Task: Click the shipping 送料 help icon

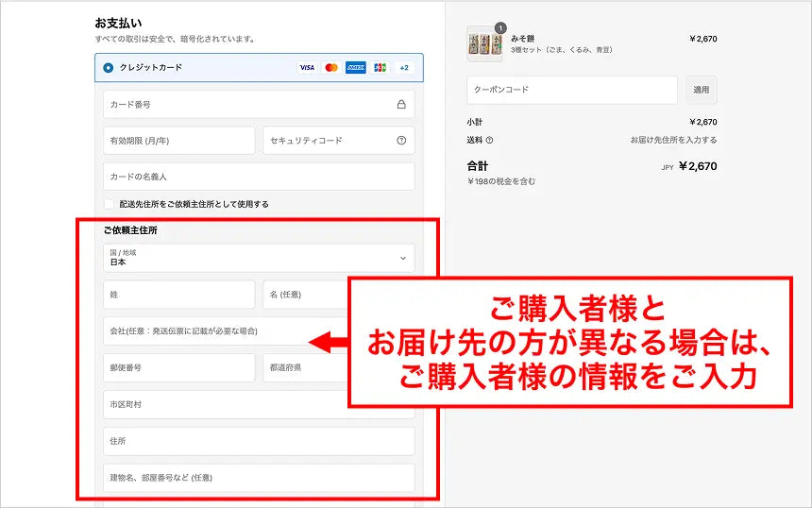Action: point(489,140)
